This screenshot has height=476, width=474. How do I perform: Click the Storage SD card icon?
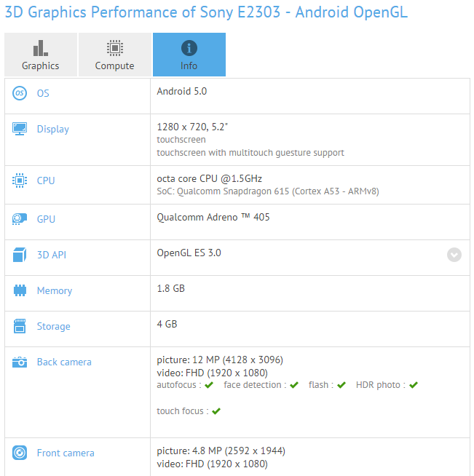click(20, 326)
